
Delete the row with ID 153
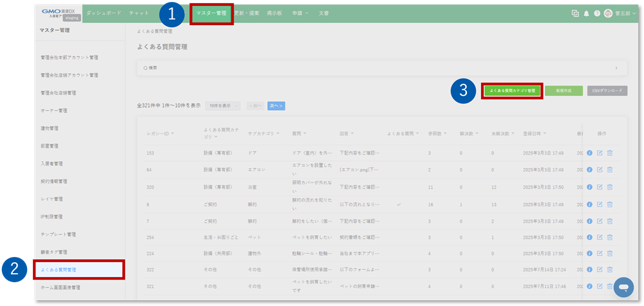pos(610,153)
